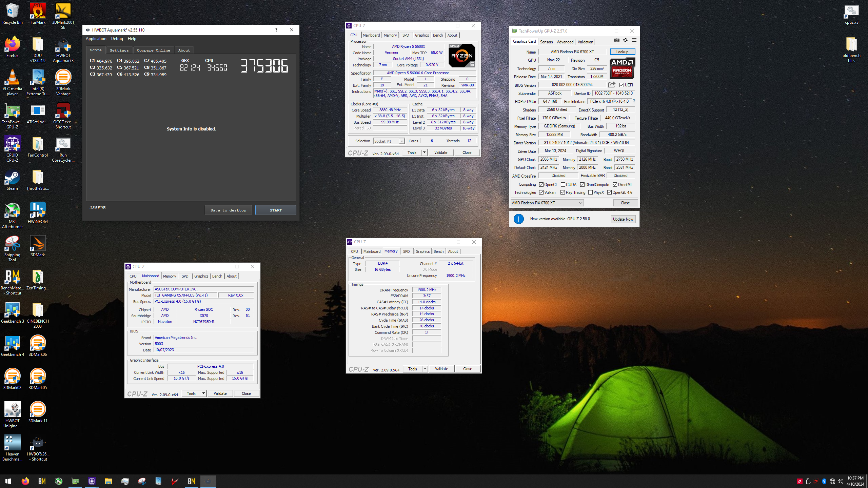868x488 pixels.
Task: Open Geekbench 3 desktop icon
Action: [x=12, y=313]
